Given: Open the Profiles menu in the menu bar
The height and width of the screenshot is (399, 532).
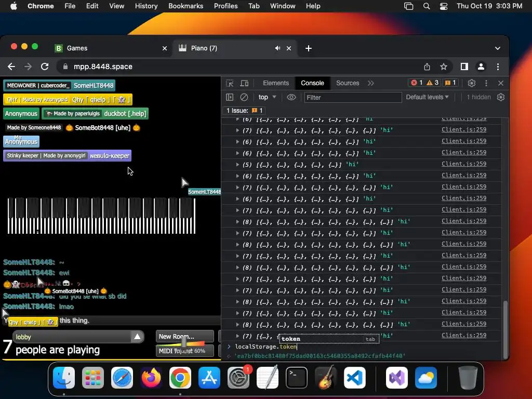Looking at the screenshot, I should (225, 6).
